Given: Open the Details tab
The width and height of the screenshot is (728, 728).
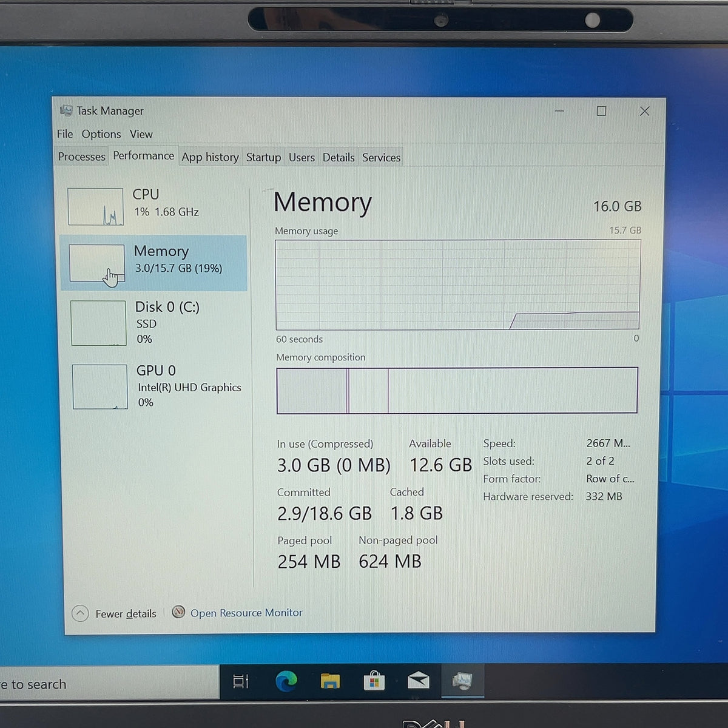Looking at the screenshot, I should [x=339, y=157].
